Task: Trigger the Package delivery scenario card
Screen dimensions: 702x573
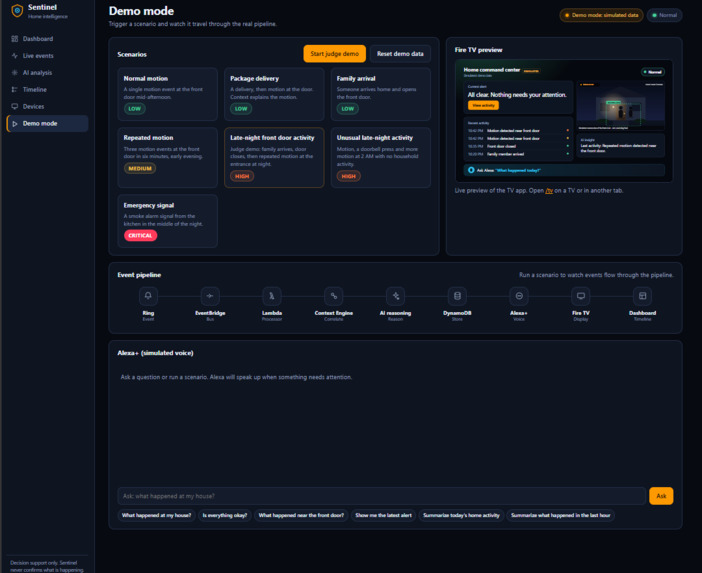Action: [274, 94]
